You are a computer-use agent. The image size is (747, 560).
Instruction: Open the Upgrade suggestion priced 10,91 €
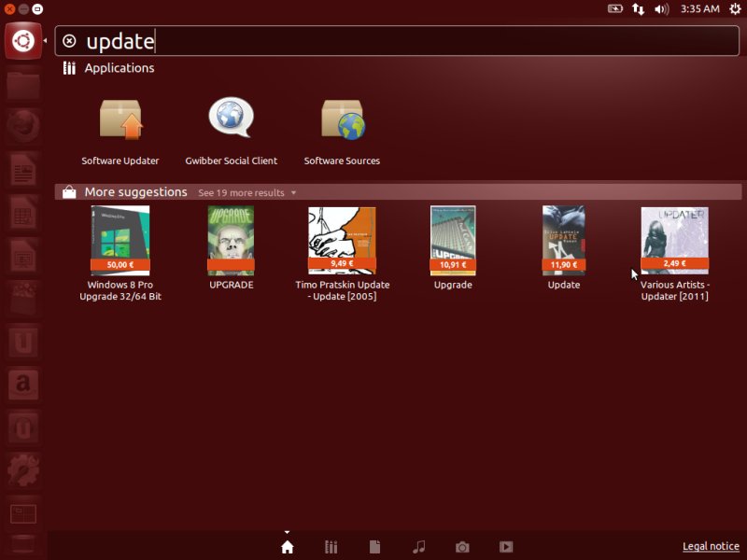(453, 247)
